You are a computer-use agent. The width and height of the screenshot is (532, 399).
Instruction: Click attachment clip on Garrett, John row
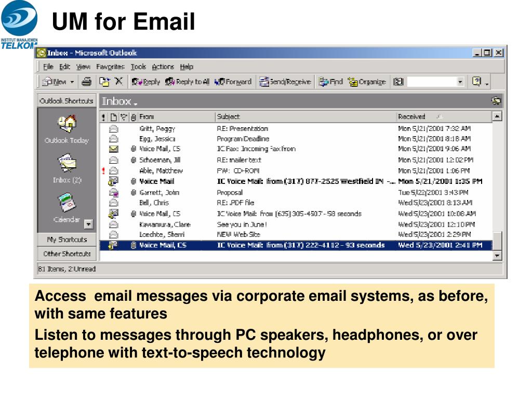click(134, 192)
